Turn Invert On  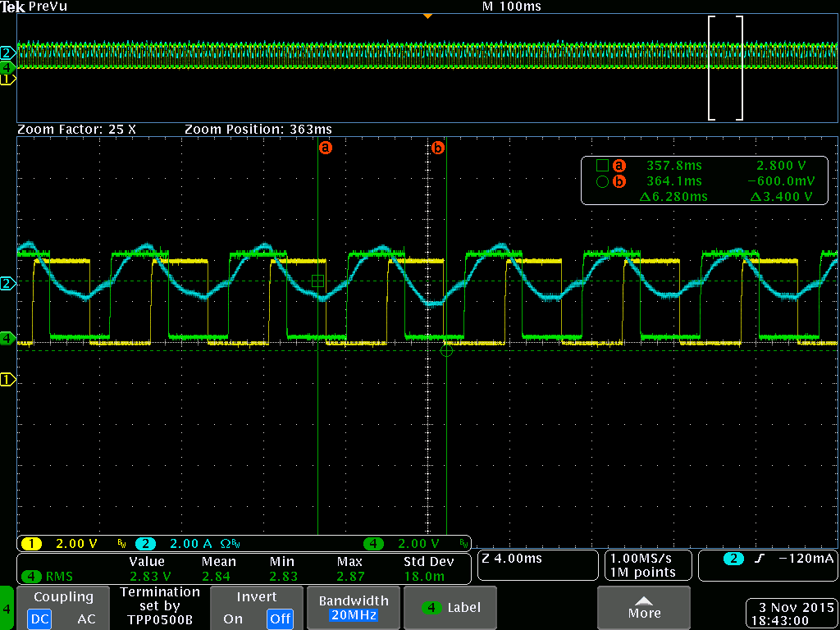point(233,619)
